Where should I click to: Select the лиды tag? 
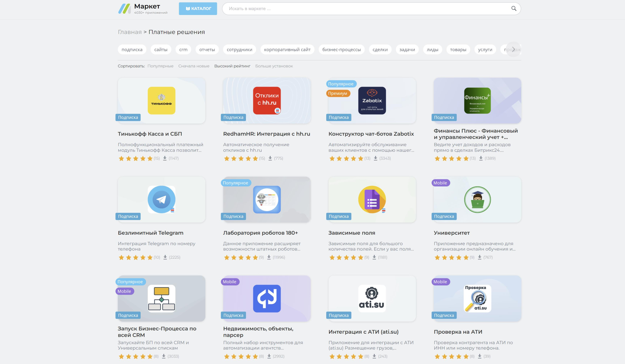pos(433,50)
